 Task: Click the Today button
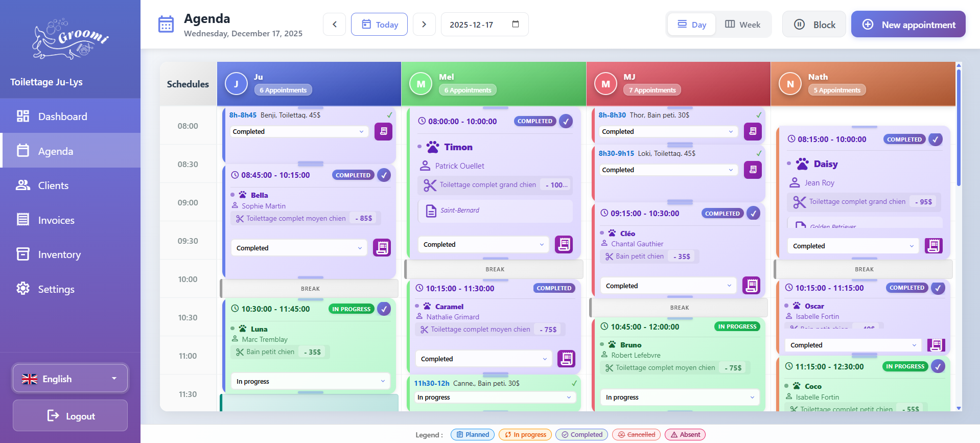click(x=379, y=24)
